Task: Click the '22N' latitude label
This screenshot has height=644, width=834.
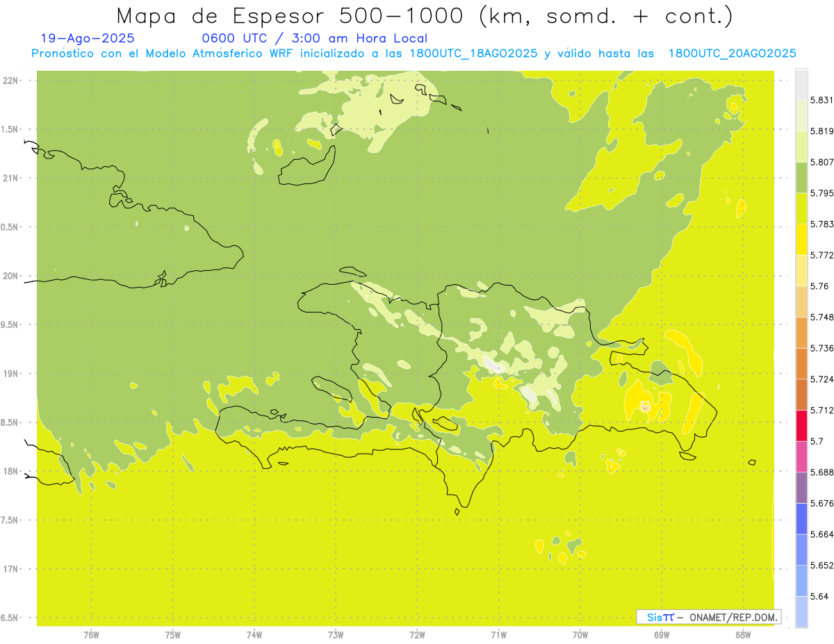Action: (x=11, y=81)
